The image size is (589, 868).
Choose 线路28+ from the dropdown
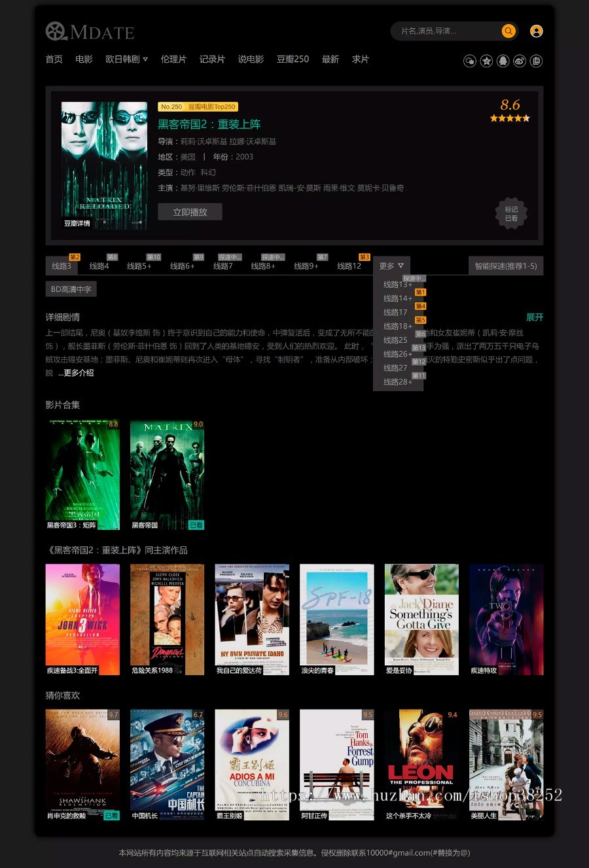398,382
